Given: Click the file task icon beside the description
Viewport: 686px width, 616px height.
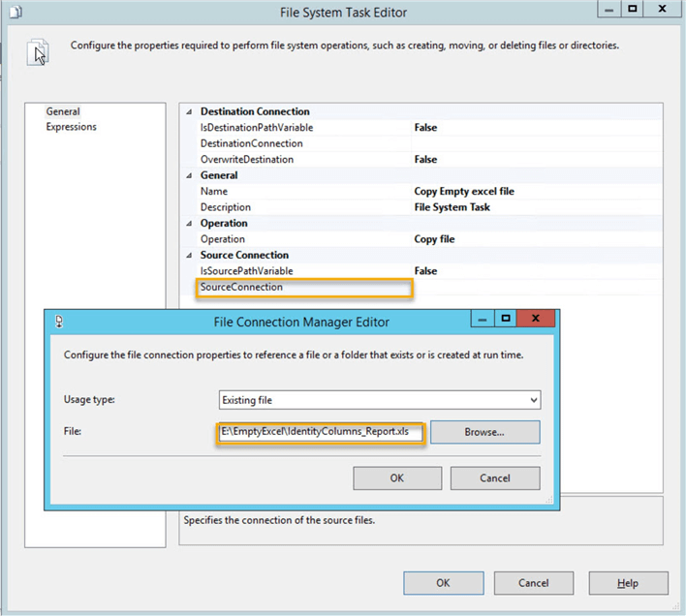Looking at the screenshot, I should (38, 52).
